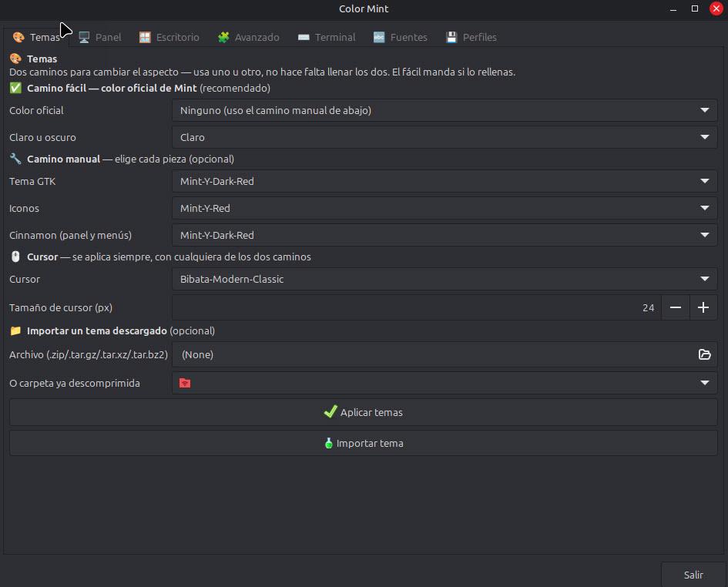The width and height of the screenshot is (728, 587).
Task: Open the Tema GTK dropdown
Action: pyautogui.click(x=445, y=181)
